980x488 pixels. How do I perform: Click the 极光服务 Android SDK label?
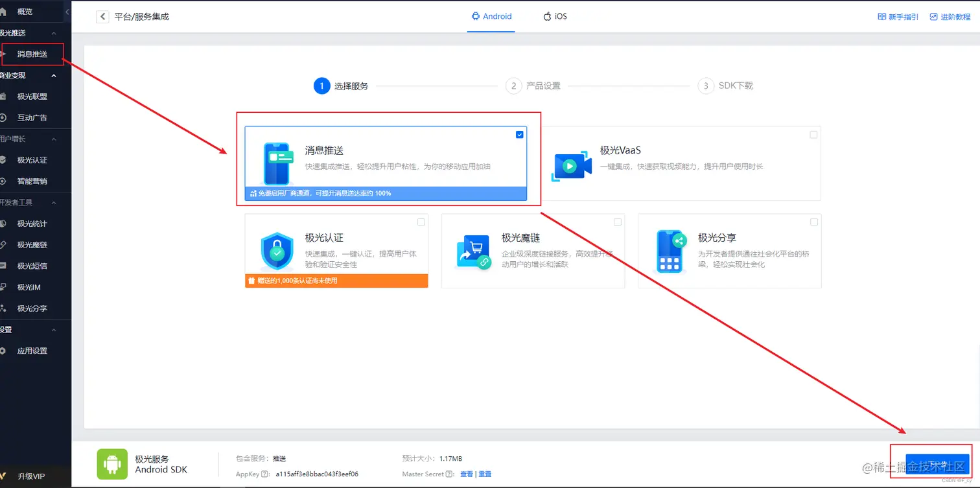coord(161,464)
